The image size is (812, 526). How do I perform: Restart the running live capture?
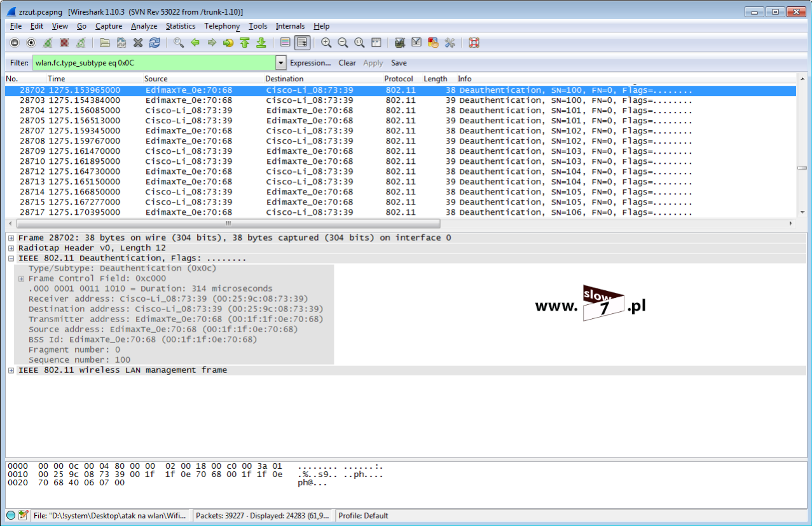coord(81,43)
